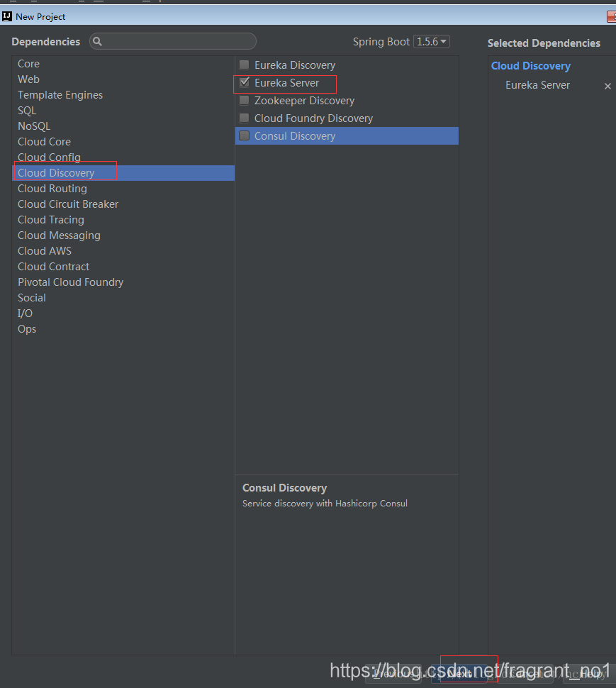Click the Consul Discovery description title
The image size is (616, 688).
[284, 488]
